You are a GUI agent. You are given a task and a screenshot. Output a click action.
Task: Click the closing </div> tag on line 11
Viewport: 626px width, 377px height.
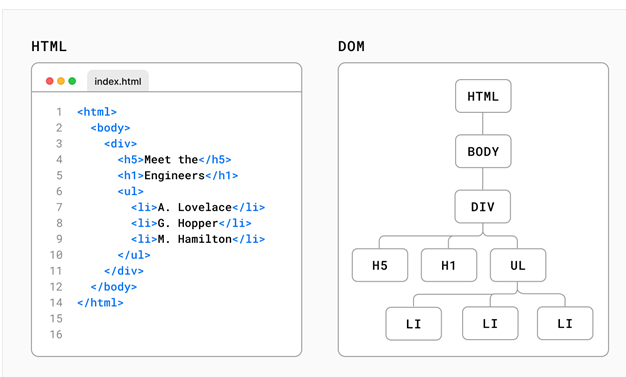(x=124, y=271)
